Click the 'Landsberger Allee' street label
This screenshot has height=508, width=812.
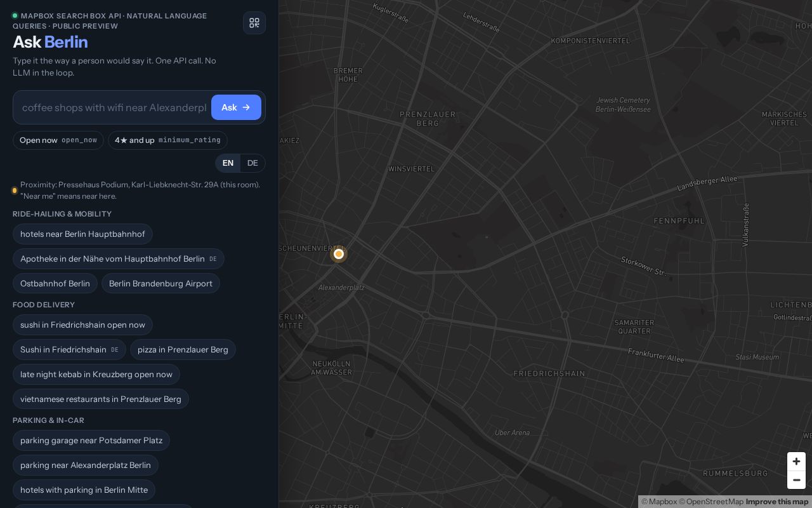click(707, 184)
